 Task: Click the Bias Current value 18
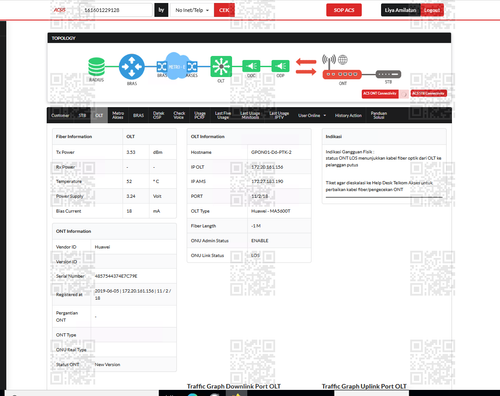click(x=129, y=211)
